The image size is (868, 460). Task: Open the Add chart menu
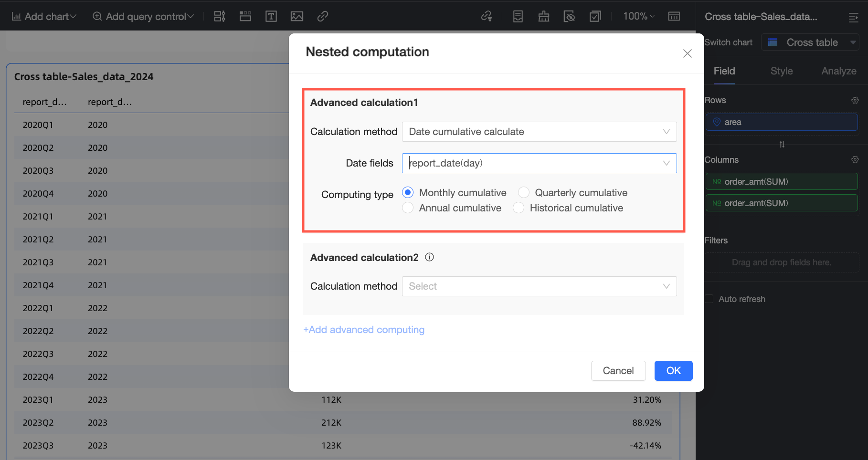click(x=44, y=16)
